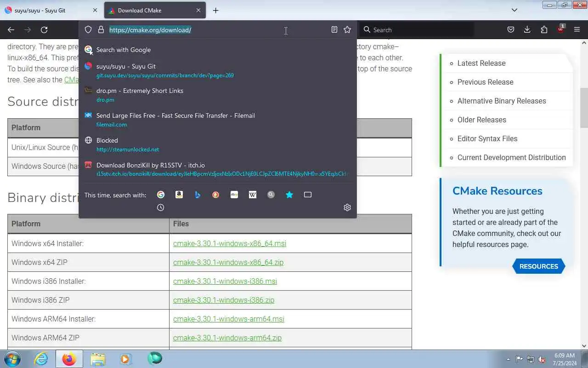Screen dimensions: 588x368
Task: Download cmake-3.30.1-windows-x86_64.zip
Action: [x=228, y=262]
